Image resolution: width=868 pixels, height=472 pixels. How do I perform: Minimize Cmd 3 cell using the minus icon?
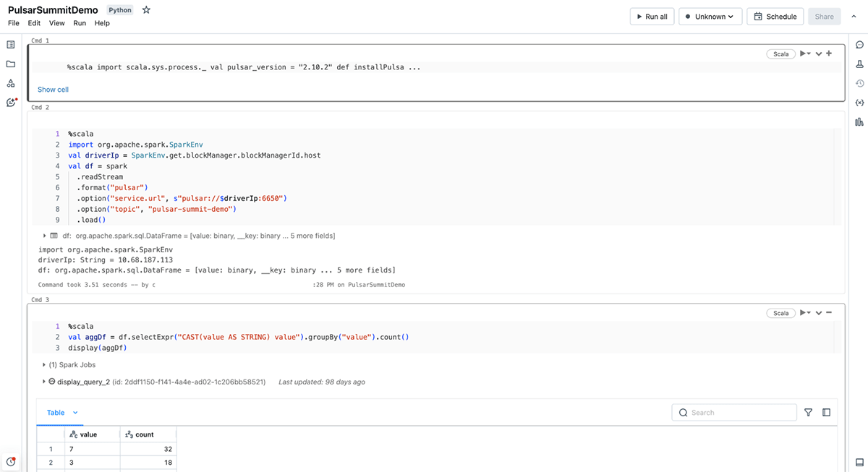(829, 313)
